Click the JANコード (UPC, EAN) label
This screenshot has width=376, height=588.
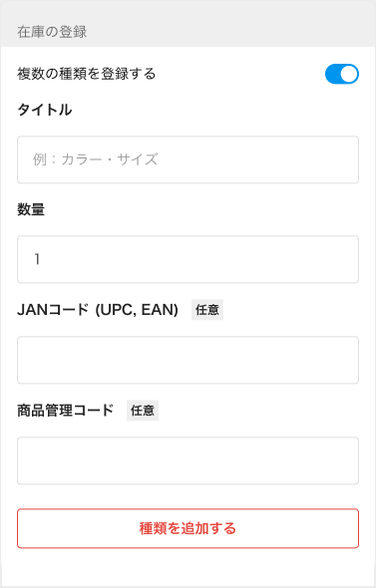98,310
